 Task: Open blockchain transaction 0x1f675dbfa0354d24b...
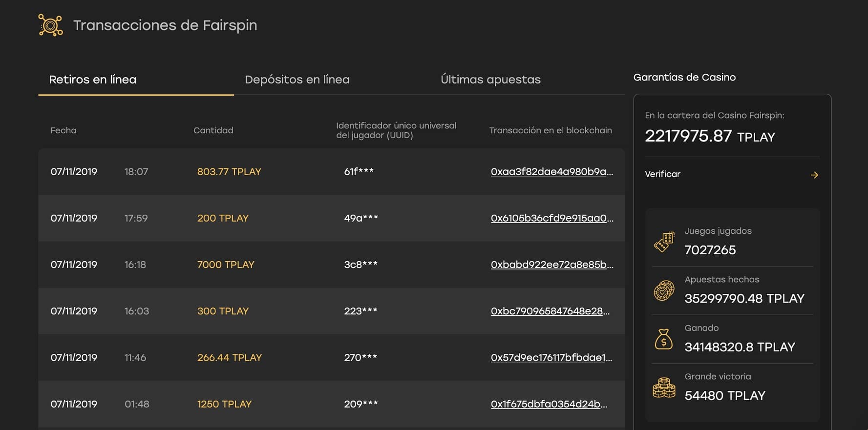tap(549, 404)
